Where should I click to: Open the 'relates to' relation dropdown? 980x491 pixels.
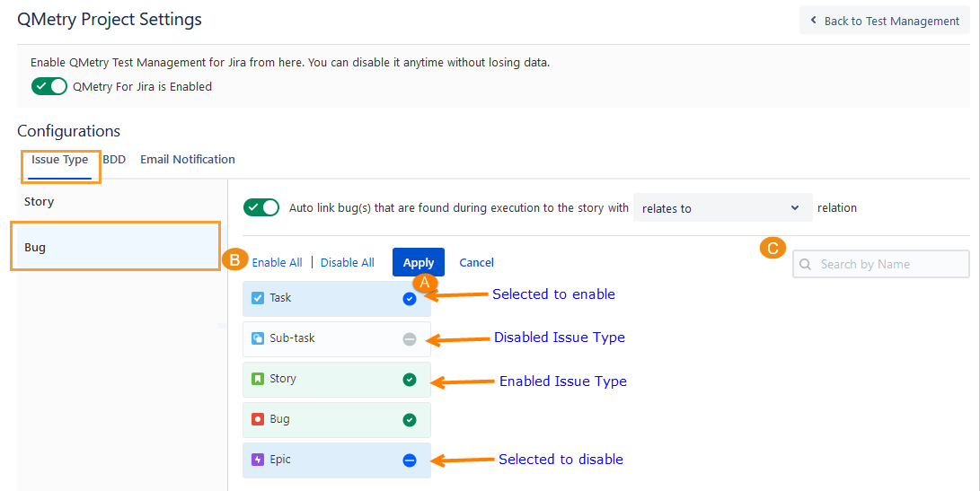click(722, 208)
